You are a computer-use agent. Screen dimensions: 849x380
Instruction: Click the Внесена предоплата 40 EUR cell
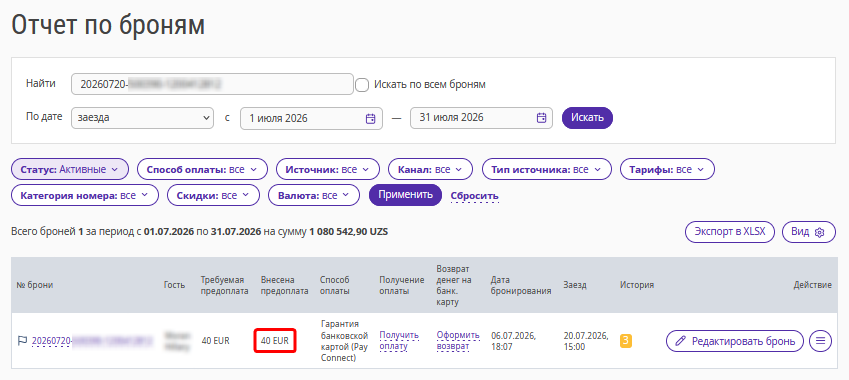pyautogui.click(x=275, y=341)
